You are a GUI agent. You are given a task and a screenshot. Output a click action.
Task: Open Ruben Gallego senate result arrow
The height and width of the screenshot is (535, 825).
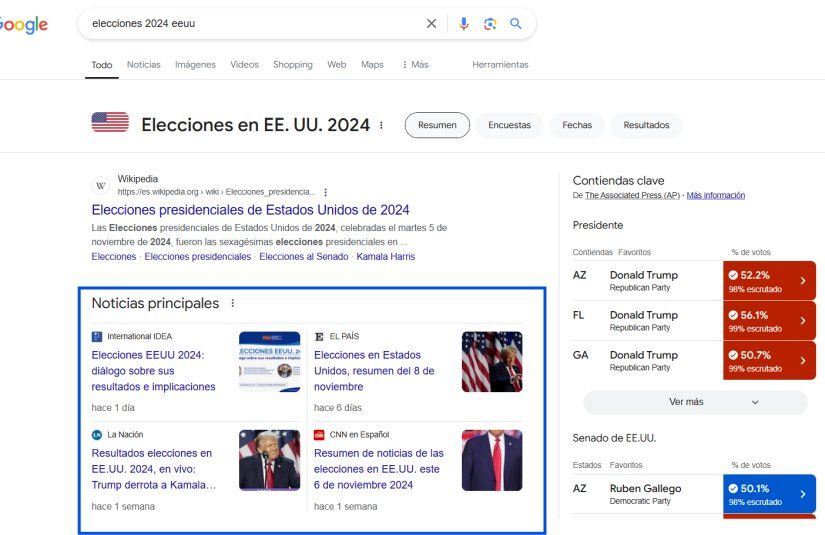pyautogui.click(x=803, y=494)
